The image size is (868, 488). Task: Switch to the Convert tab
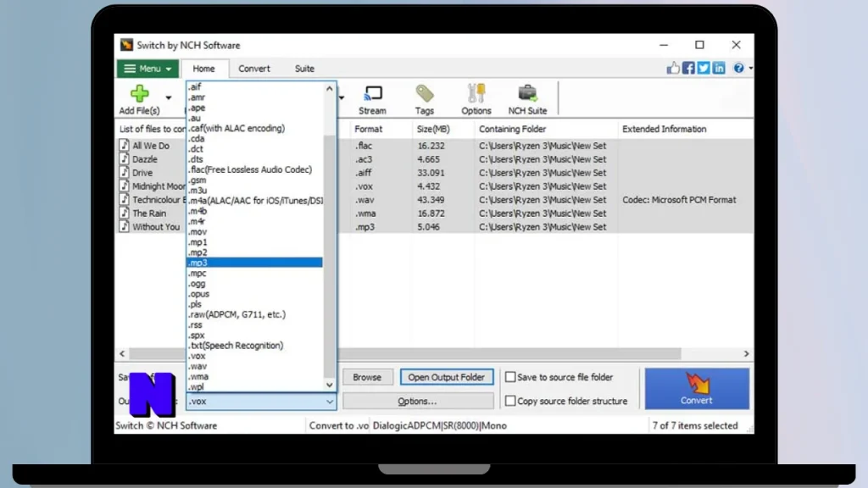[254, 69]
